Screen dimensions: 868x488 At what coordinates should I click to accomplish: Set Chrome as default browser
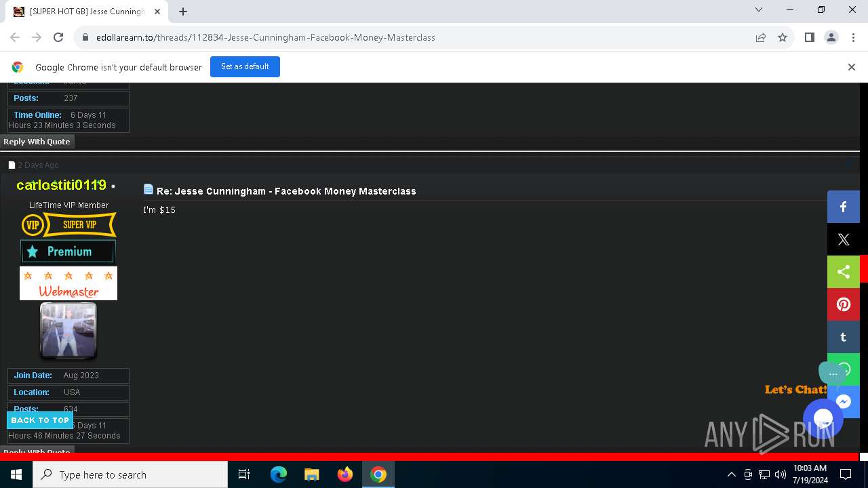point(245,66)
